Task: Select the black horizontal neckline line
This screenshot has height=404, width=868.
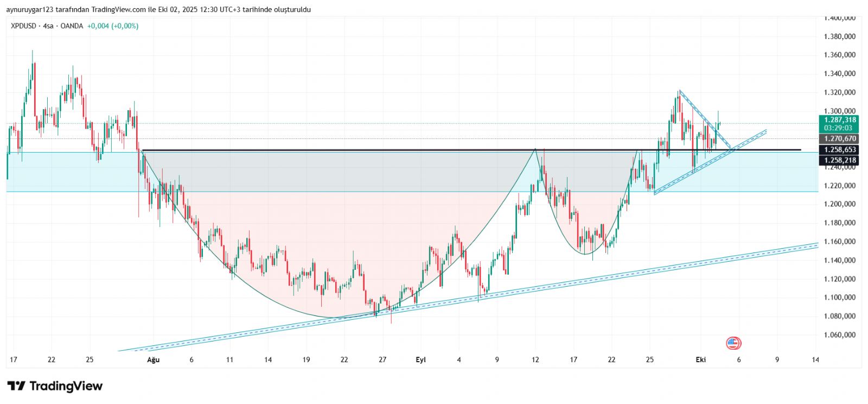Action: tap(380, 150)
